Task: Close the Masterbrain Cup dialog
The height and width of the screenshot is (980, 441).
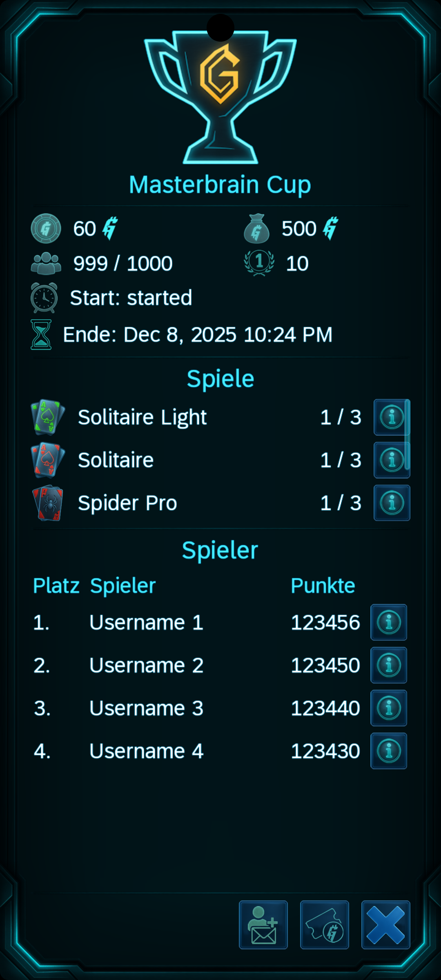Action: click(386, 925)
